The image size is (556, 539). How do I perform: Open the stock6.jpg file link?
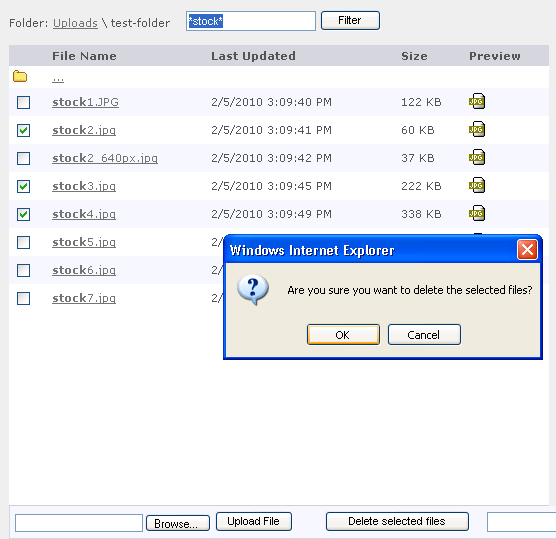(x=84, y=270)
